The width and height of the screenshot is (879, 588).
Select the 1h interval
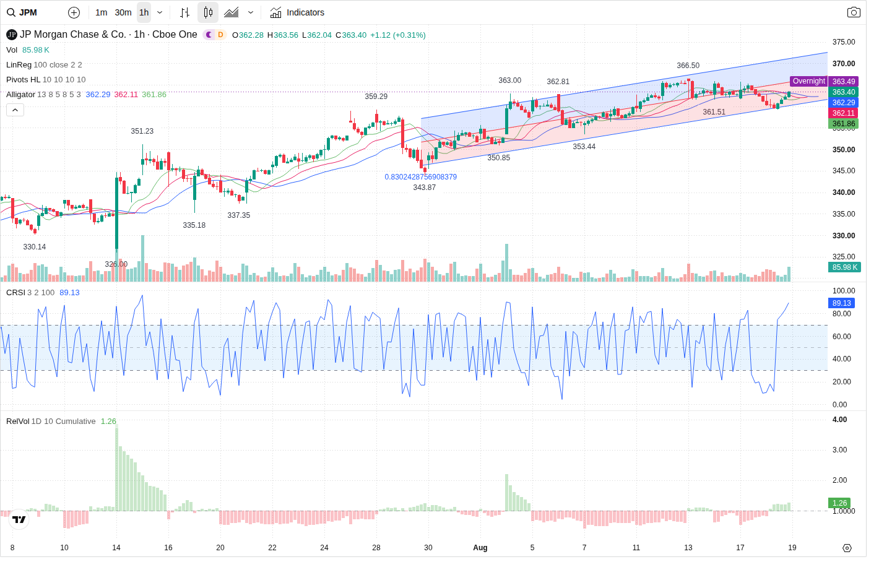tap(144, 12)
